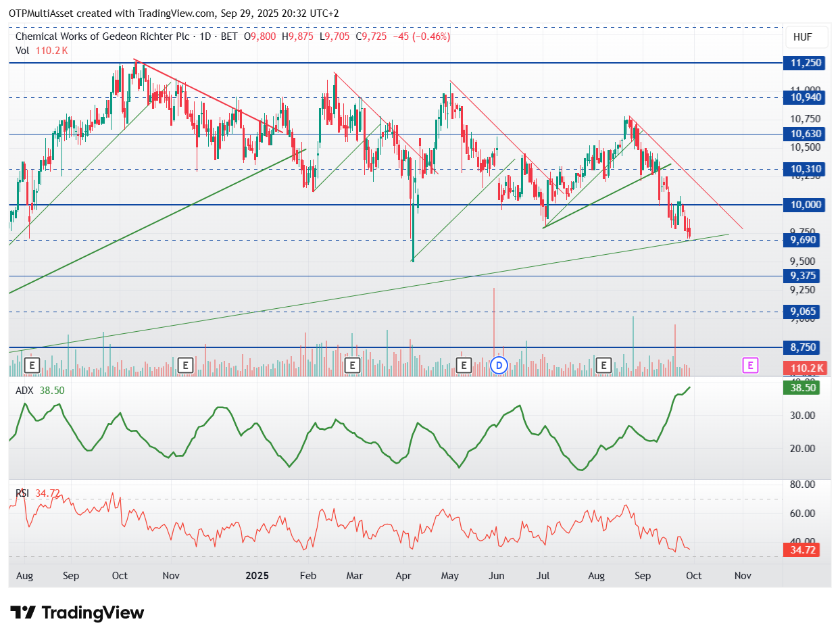Image resolution: width=840 pixels, height=638 pixels.
Task: Click the August 2024 earnings E marker
Action: click(32, 366)
